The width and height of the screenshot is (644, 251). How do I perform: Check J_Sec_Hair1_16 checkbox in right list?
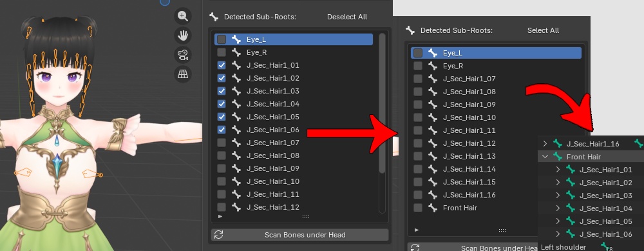(x=418, y=195)
